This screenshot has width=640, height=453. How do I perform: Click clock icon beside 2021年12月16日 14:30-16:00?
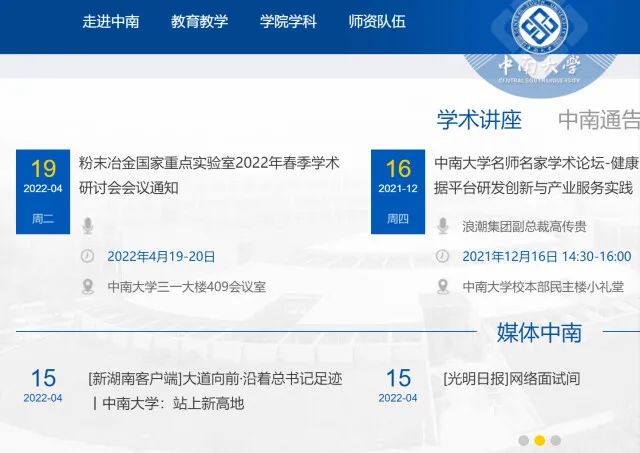tap(442, 256)
